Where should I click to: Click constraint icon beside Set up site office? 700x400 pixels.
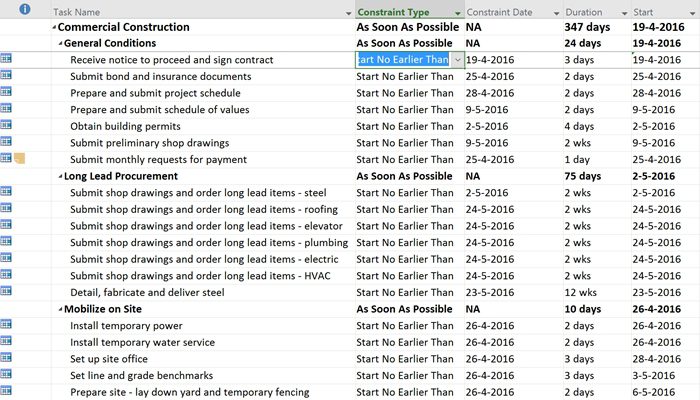(6, 357)
